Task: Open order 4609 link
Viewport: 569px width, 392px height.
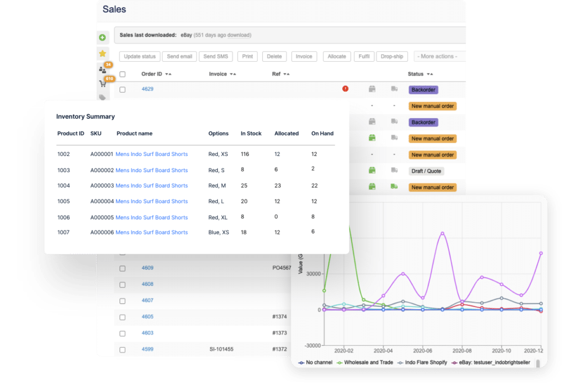Action: [x=147, y=268]
